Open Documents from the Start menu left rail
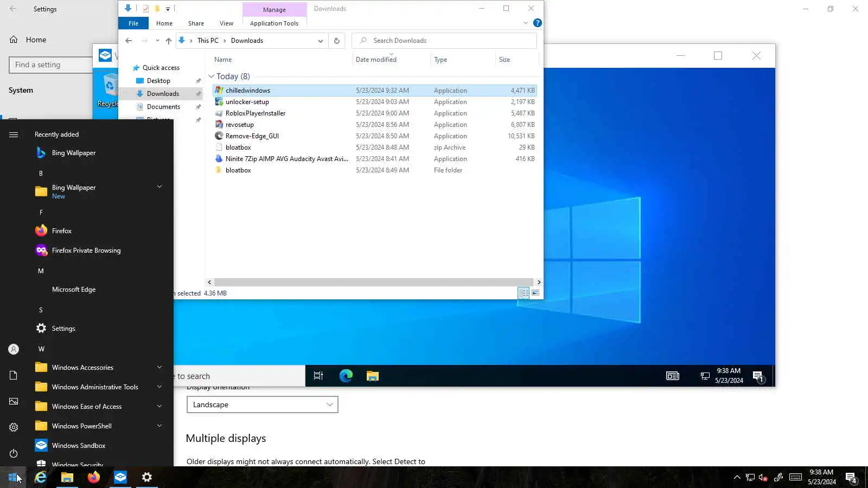This screenshot has height=488, width=868. [x=14, y=375]
